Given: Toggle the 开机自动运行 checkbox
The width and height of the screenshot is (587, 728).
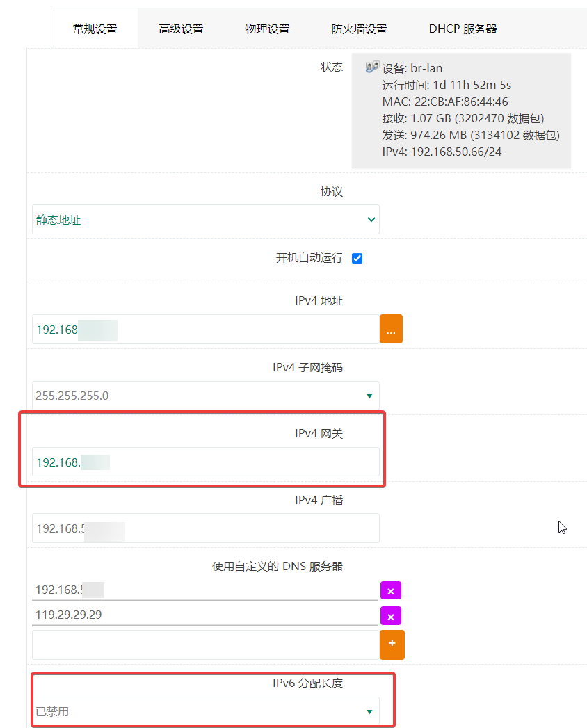Looking at the screenshot, I should (357, 259).
